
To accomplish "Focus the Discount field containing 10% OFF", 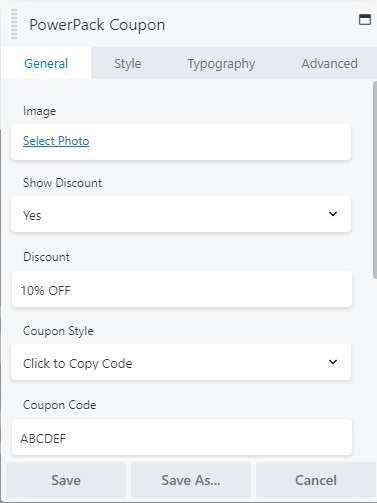I will pyautogui.click(x=182, y=289).
